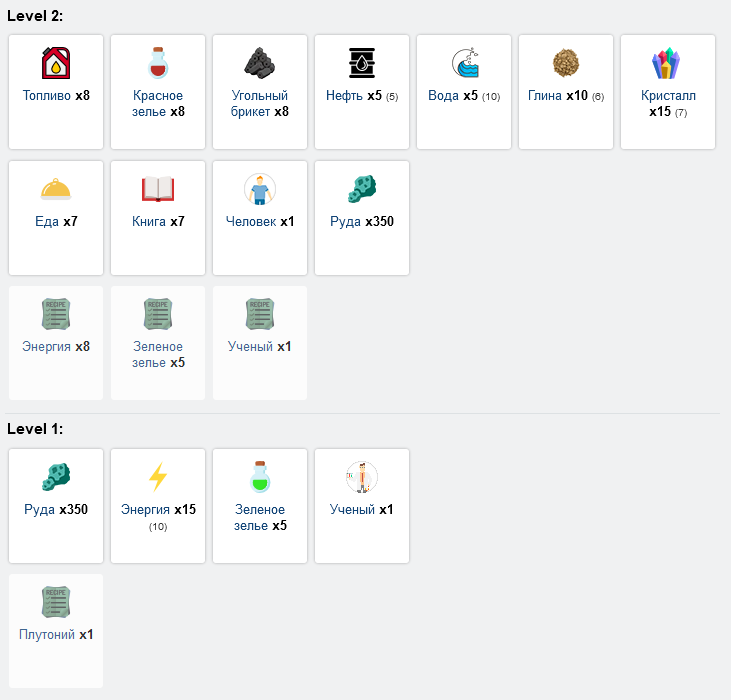
Task: Click the green potion flask icon
Action: (260, 477)
